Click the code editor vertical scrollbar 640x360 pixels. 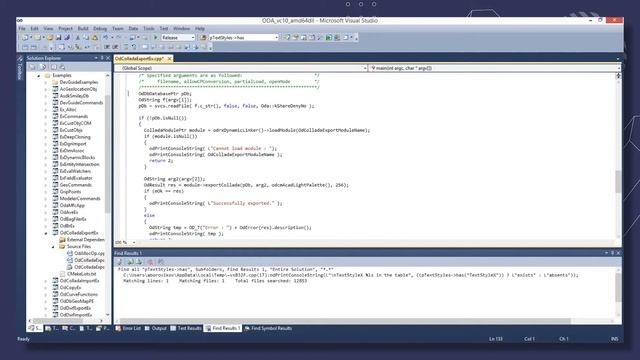coord(618,182)
